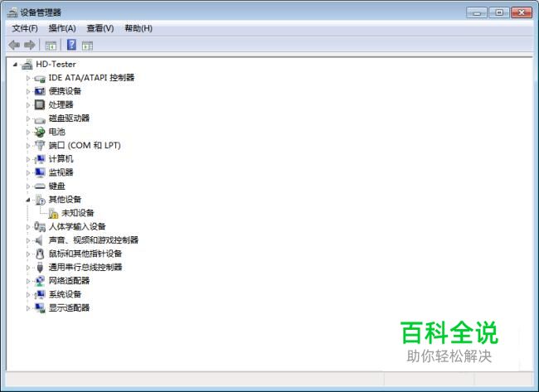539x392 pixels.
Task: Expand the 计算机 node
Action: click(28, 159)
